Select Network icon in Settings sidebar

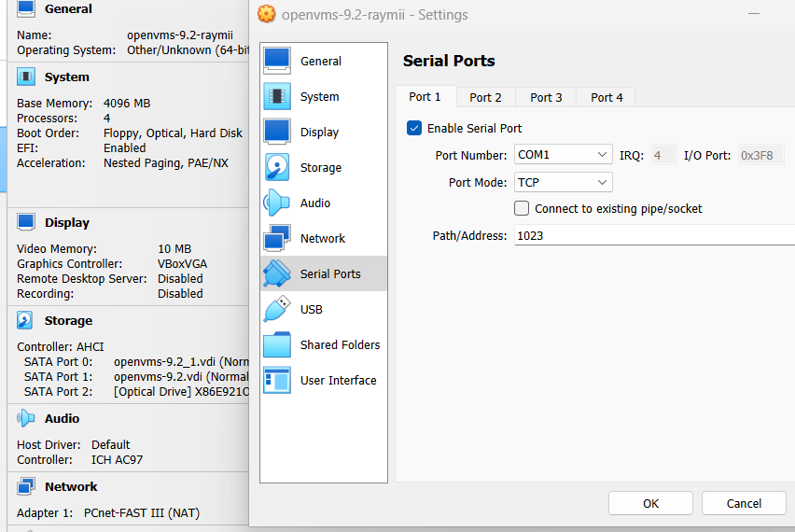277,238
